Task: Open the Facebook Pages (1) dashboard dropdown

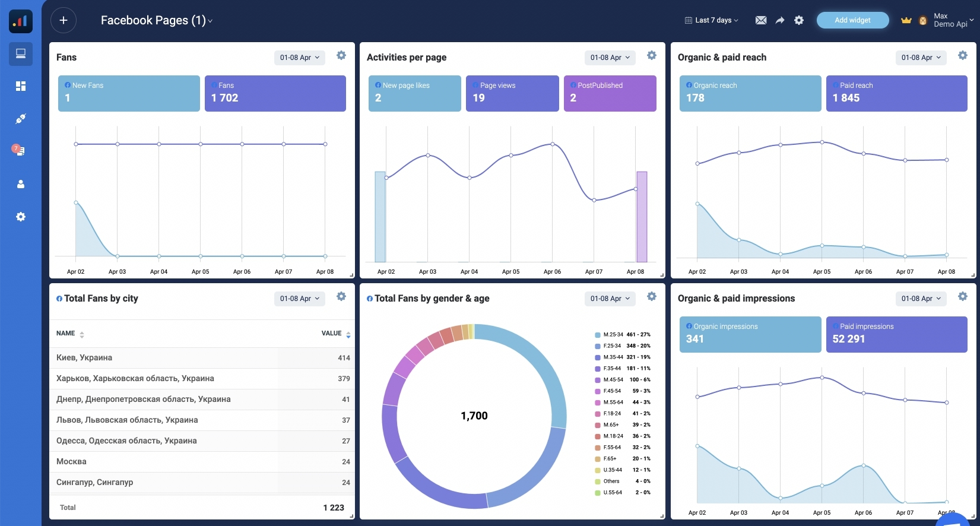Action: 157,20
